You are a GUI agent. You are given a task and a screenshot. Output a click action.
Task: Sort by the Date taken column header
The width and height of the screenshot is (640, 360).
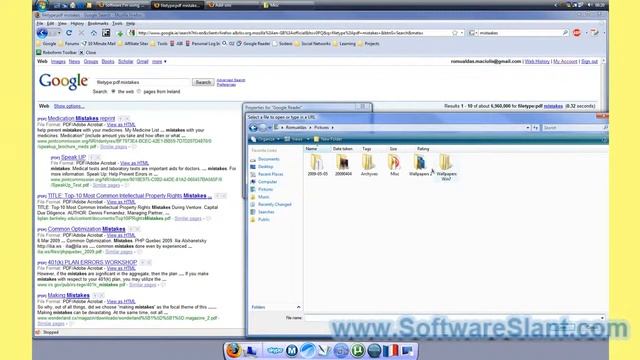[x=342, y=149]
